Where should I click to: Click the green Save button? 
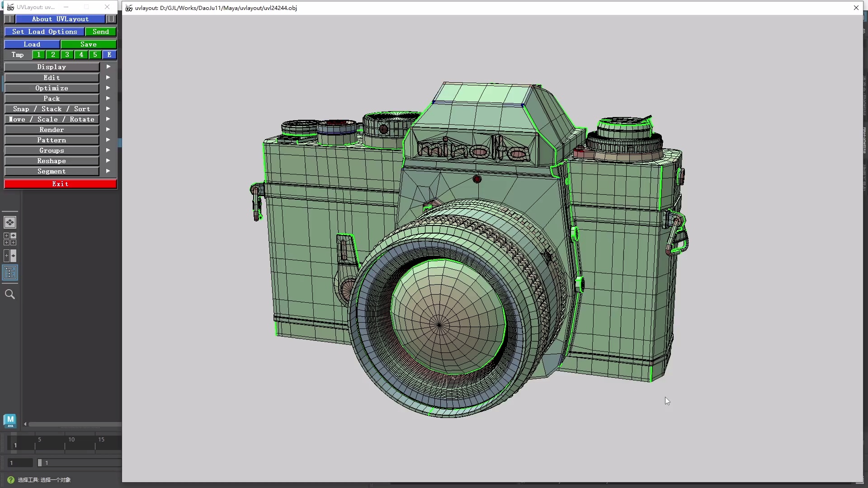click(x=89, y=44)
